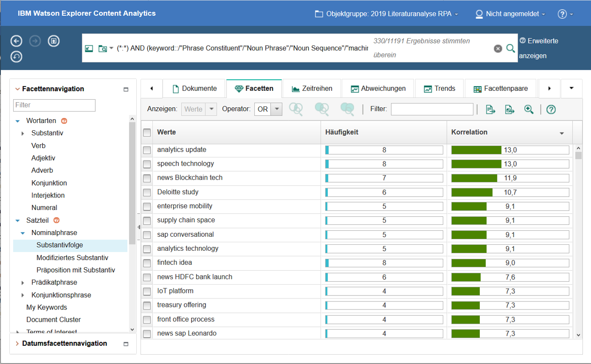Click the second facet search magnifier icon

pyautogui.click(x=321, y=109)
